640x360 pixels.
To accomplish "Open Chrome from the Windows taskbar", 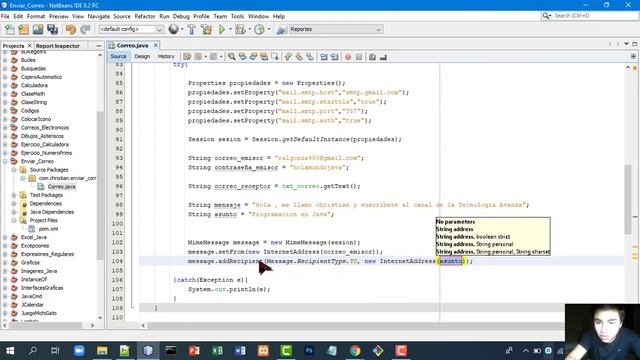I will click(355, 351).
